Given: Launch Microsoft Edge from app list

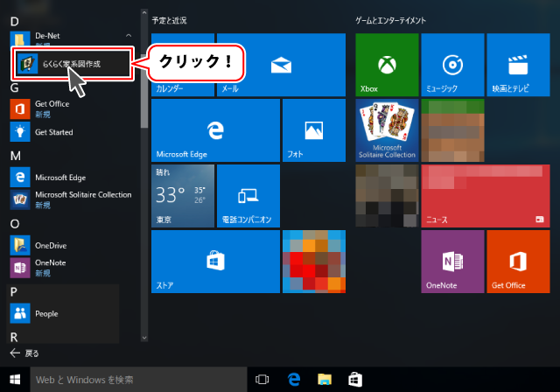Looking at the screenshot, I should tap(72, 178).
